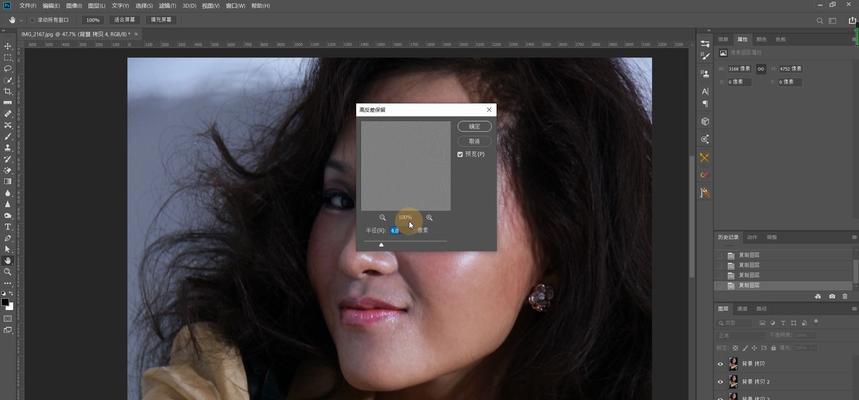Click 确定 in High Pass dialog
The image size is (859, 400).
474,127
